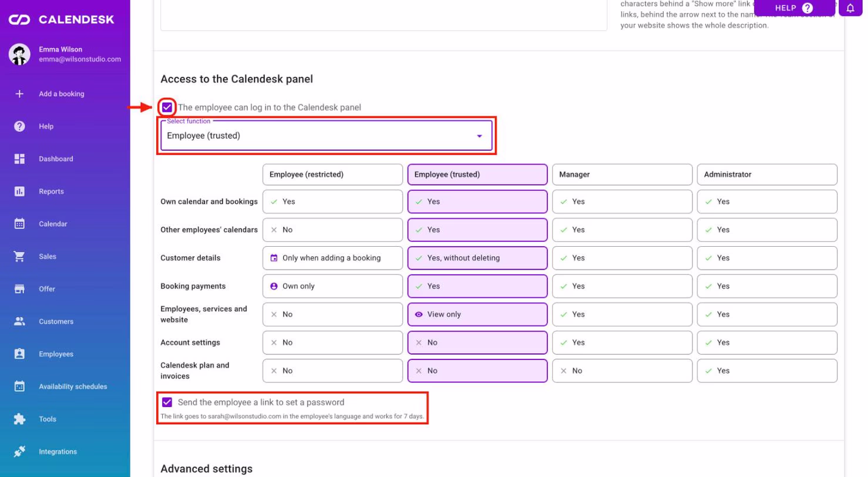This screenshot has height=477, width=868.
Task: Click 'Access to the Calendesk panel' heading
Action: pos(237,79)
